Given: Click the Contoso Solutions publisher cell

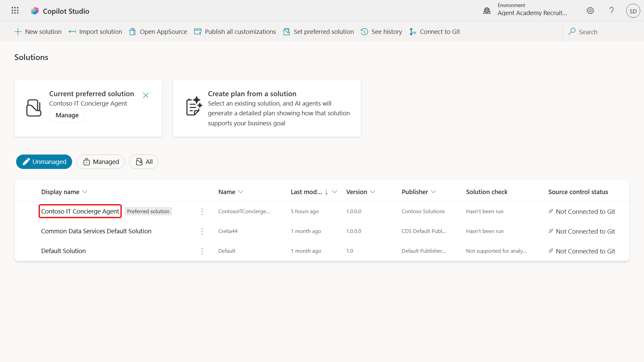Looking at the screenshot, I should coord(423,211).
